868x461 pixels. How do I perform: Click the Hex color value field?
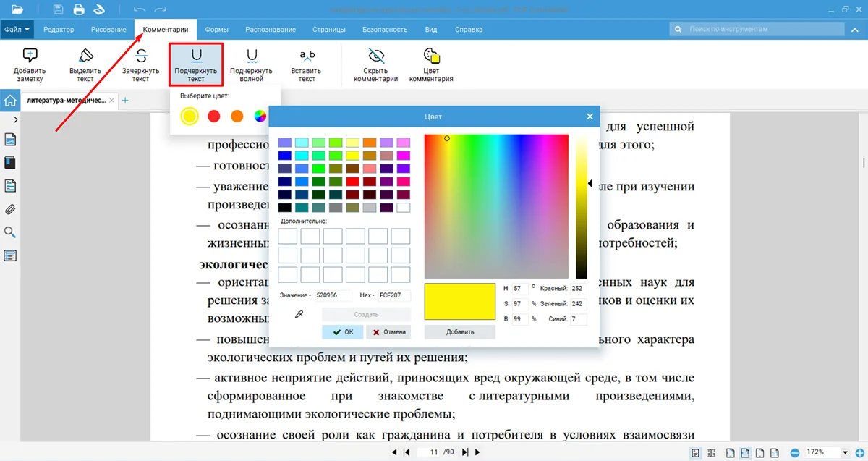(393, 295)
